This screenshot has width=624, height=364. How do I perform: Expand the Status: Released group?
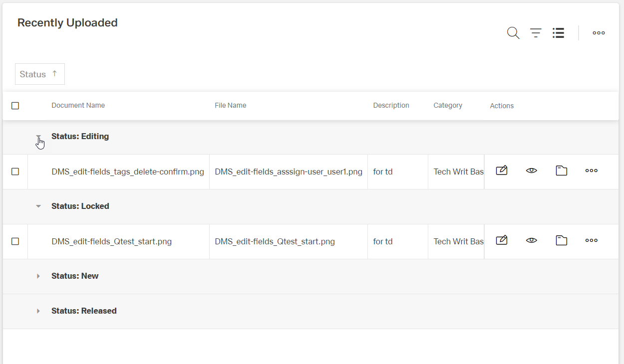click(x=38, y=311)
